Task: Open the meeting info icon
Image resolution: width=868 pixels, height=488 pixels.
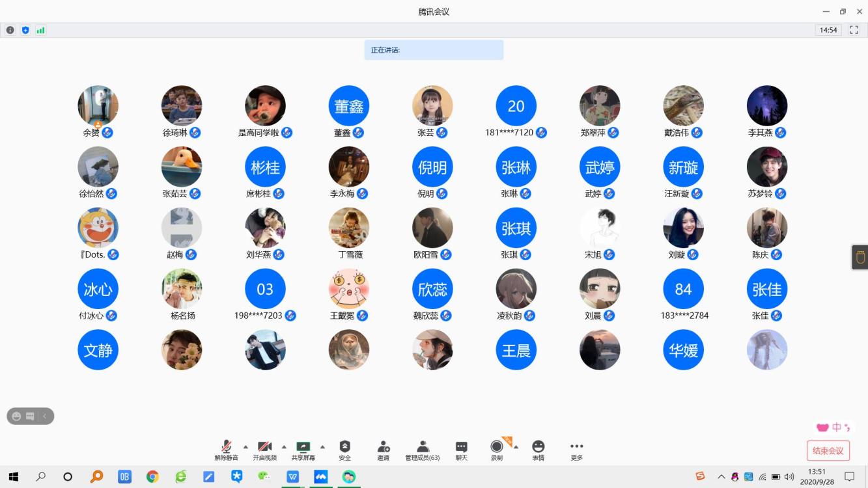Action: pos(10,30)
